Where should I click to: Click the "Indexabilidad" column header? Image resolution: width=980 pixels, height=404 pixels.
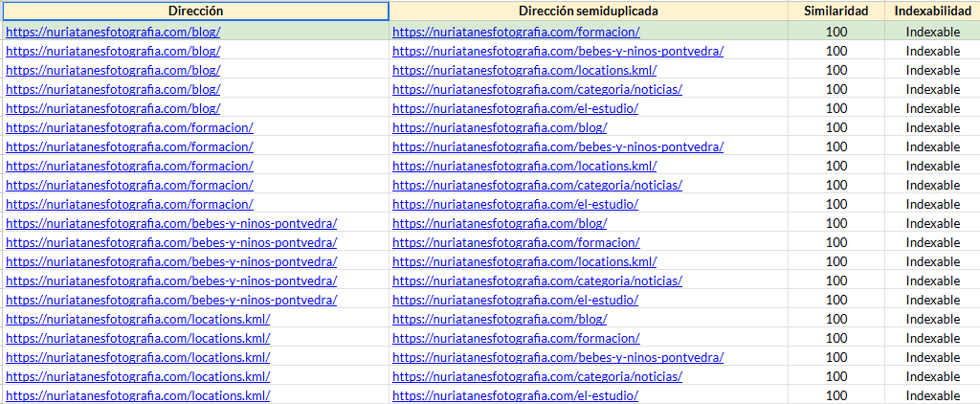(932, 11)
